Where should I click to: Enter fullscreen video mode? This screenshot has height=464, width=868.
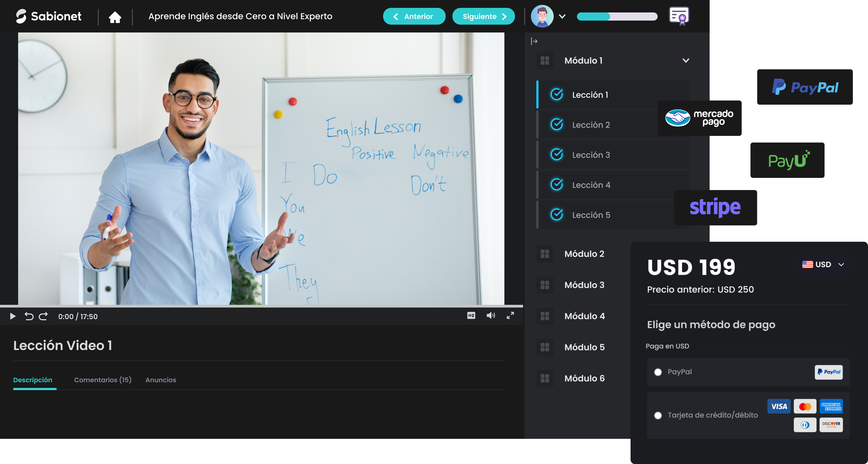510,315
